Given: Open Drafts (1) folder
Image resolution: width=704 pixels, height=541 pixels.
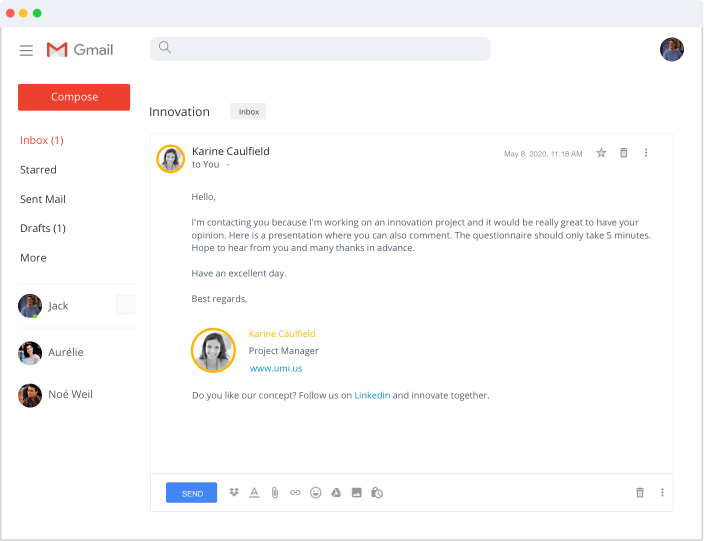Looking at the screenshot, I should coord(43,228).
